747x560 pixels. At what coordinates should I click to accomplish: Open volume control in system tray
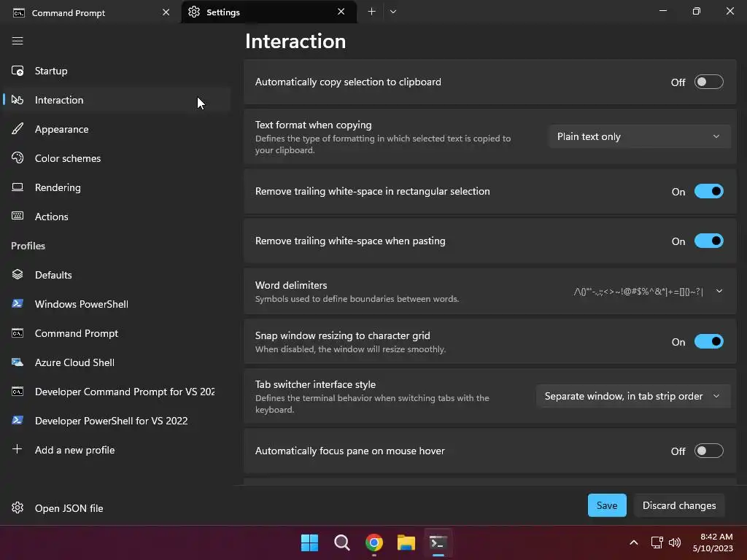tap(675, 542)
